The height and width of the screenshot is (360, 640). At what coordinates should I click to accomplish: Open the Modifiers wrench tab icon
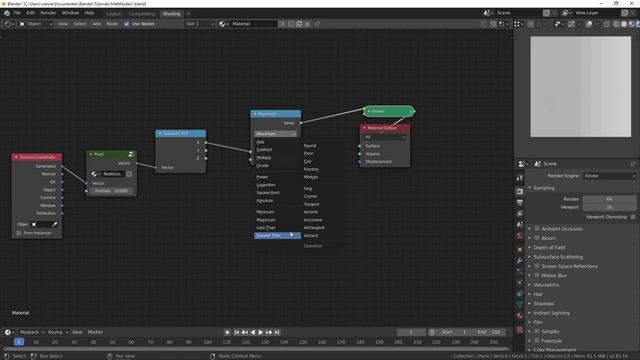(x=520, y=260)
